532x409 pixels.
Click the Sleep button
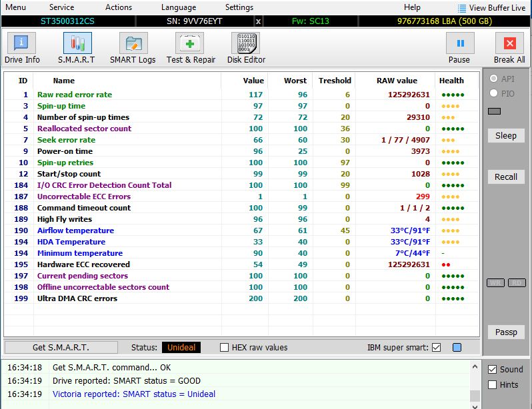coord(506,136)
